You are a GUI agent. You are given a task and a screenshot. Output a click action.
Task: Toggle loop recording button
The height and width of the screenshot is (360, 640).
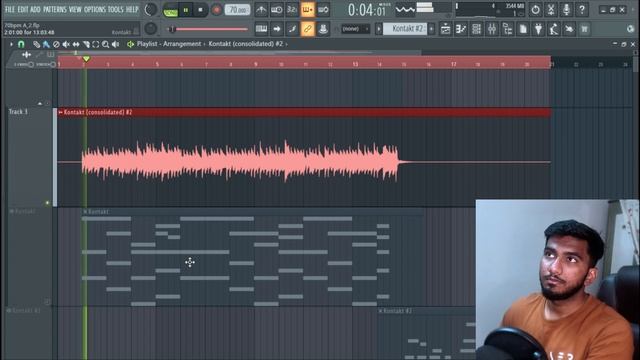pyautogui.click(x=323, y=9)
